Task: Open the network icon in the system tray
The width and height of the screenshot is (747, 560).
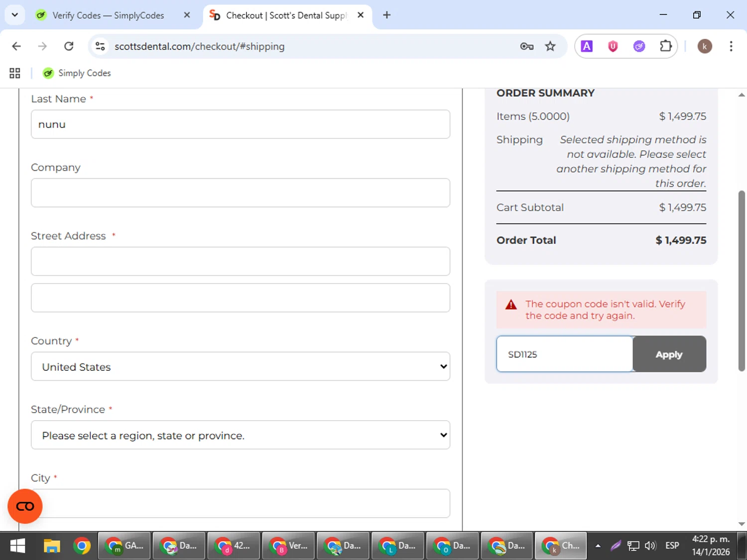Action: [x=633, y=546]
